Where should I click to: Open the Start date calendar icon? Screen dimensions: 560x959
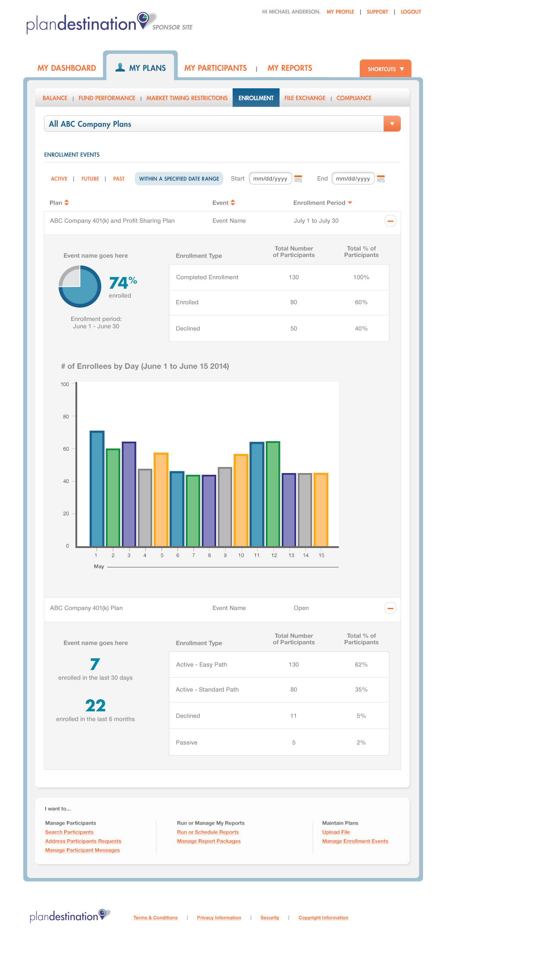(298, 178)
